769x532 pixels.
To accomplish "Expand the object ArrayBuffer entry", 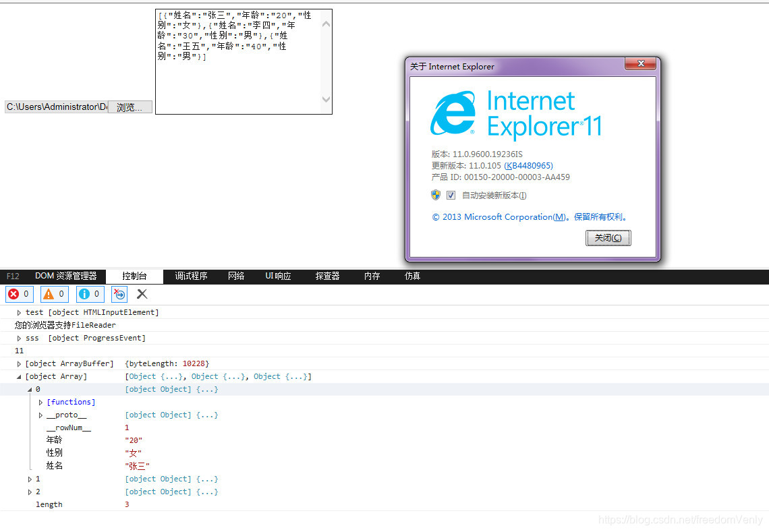I will point(19,364).
